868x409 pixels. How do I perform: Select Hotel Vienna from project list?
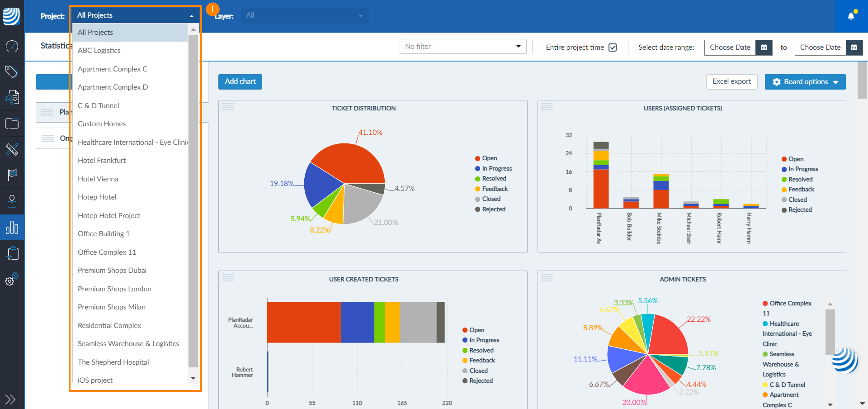[x=98, y=179]
